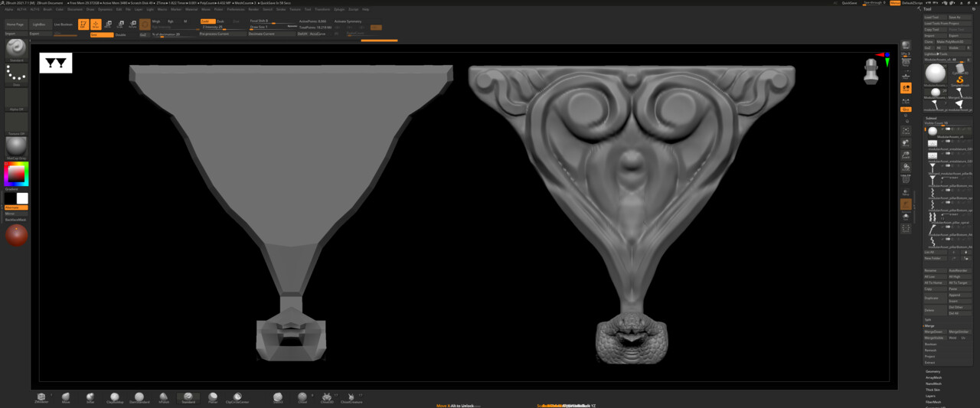The height and width of the screenshot is (408, 980).
Task: Expand the Geometry subpalette
Action: tap(933, 371)
